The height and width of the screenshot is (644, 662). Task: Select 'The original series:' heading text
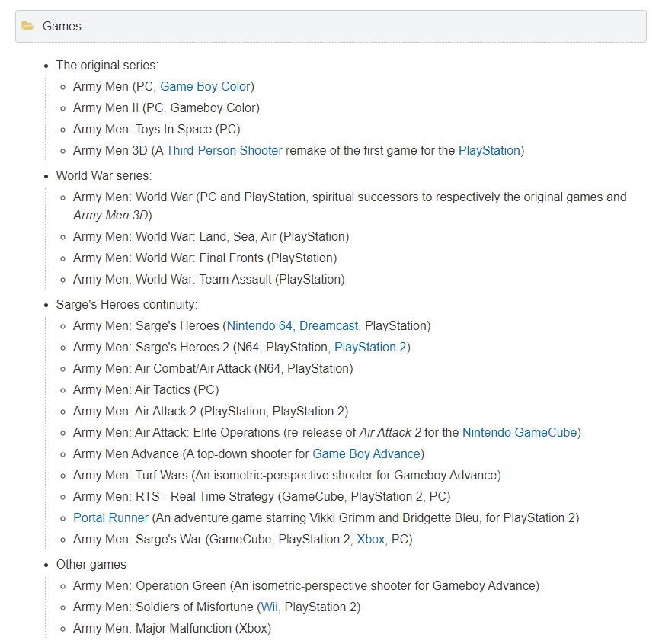pos(107,66)
